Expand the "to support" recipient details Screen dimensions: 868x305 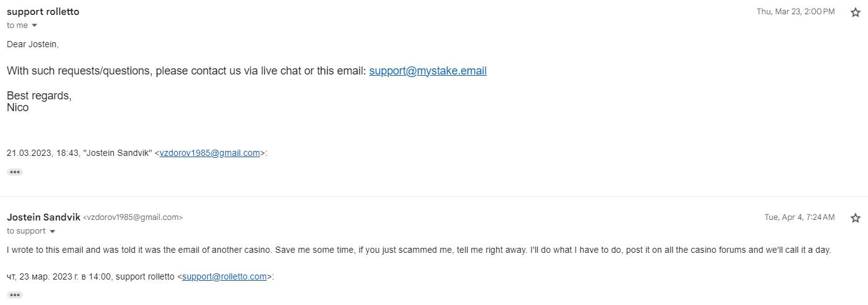tap(52, 231)
